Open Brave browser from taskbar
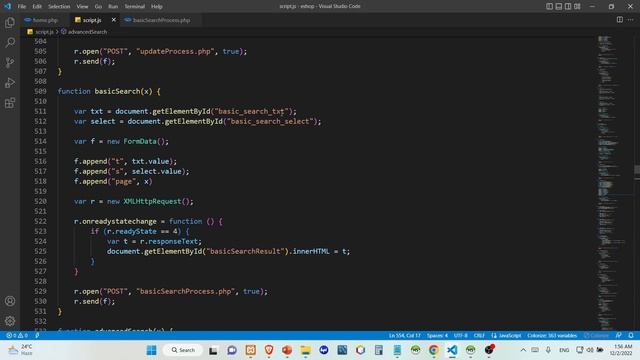 [269, 350]
